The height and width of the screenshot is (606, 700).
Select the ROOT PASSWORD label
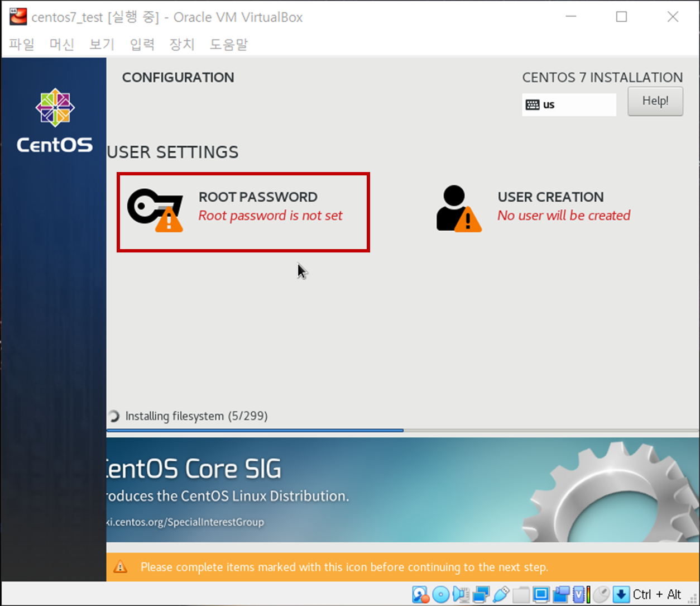(258, 197)
